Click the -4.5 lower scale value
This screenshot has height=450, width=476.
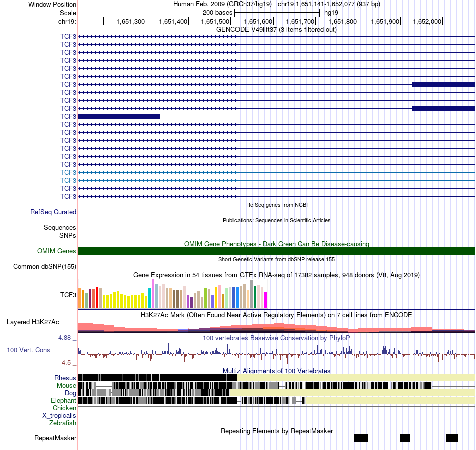[65, 363]
